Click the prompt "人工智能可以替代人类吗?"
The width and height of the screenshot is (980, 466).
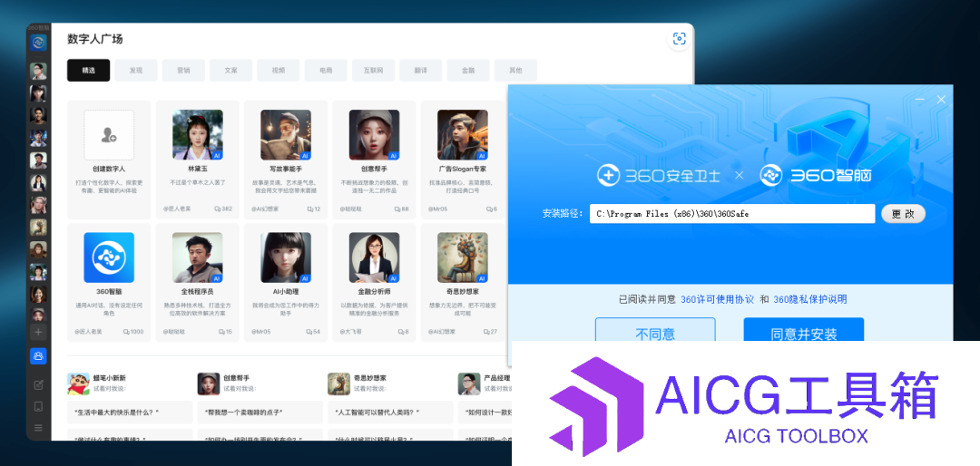pos(390,413)
